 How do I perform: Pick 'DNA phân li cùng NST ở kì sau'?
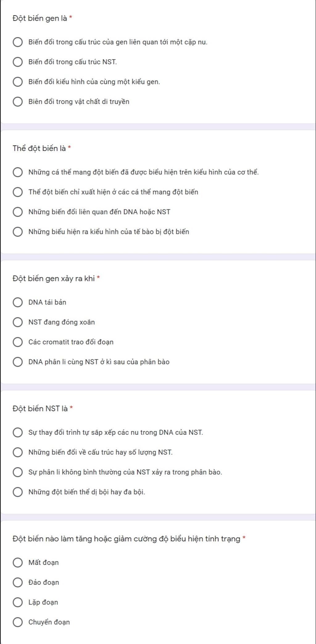click(18, 362)
